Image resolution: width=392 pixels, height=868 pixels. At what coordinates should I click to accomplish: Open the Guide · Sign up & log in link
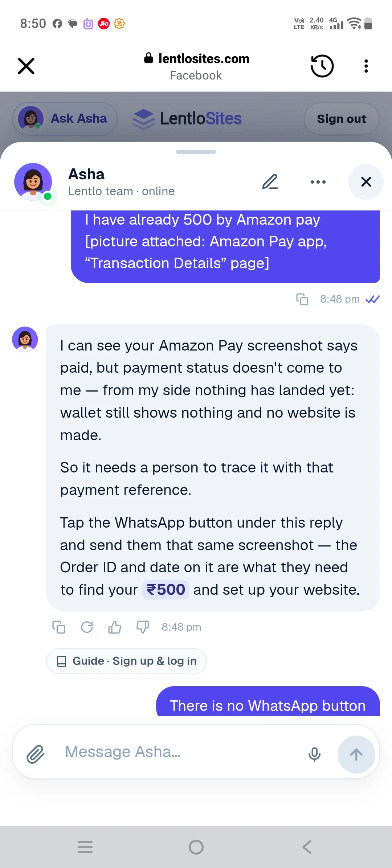(126, 661)
